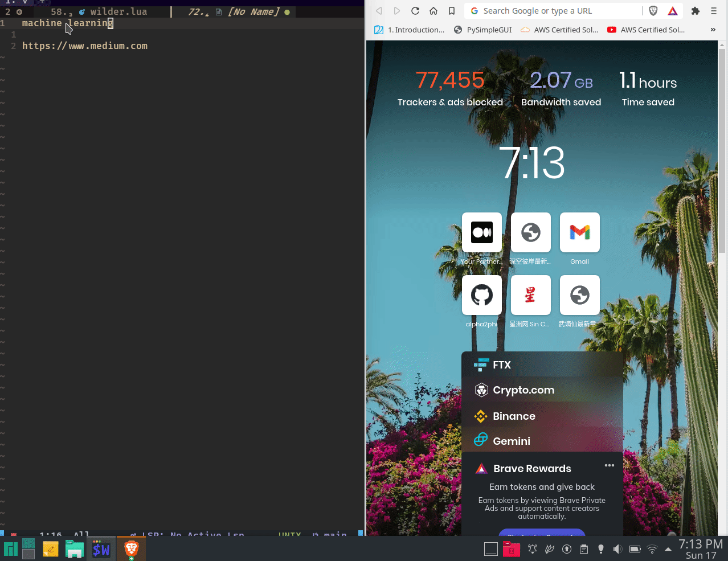The image size is (728, 561).
Task: Open the sticky notes taskbar icon
Action: [x=51, y=550]
